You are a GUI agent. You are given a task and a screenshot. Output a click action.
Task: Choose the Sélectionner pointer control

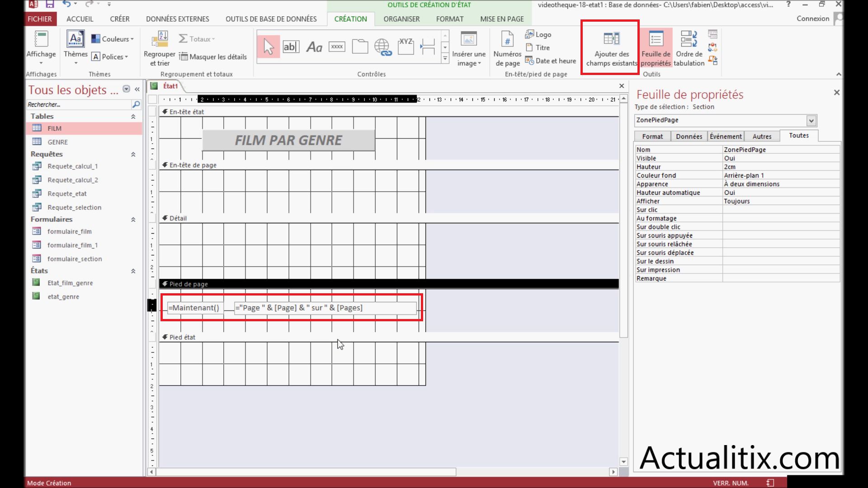pos(269,47)
